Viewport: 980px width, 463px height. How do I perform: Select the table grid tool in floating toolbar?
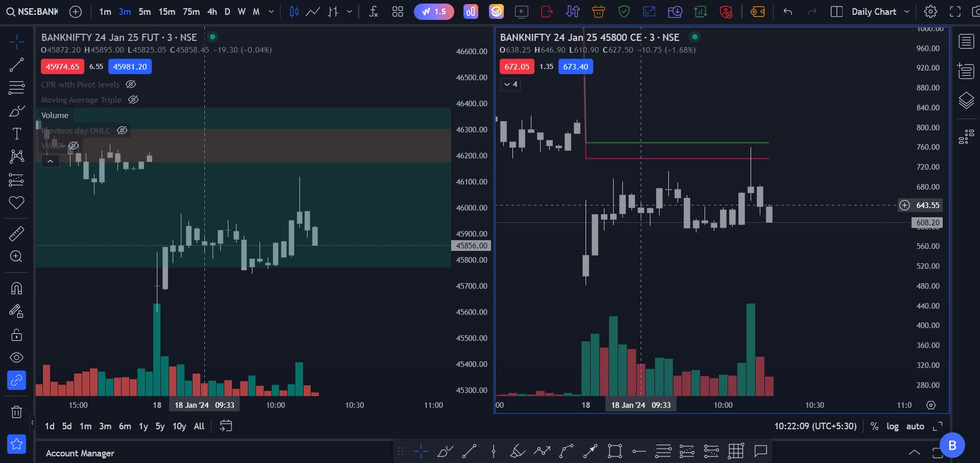click(x=736, y=451)
